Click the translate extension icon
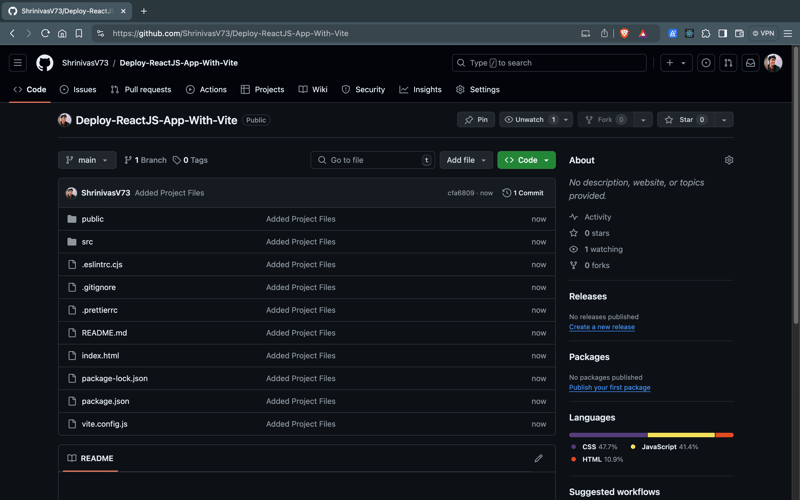The height and width of the screenshot is (500, 800). point(672,33)
